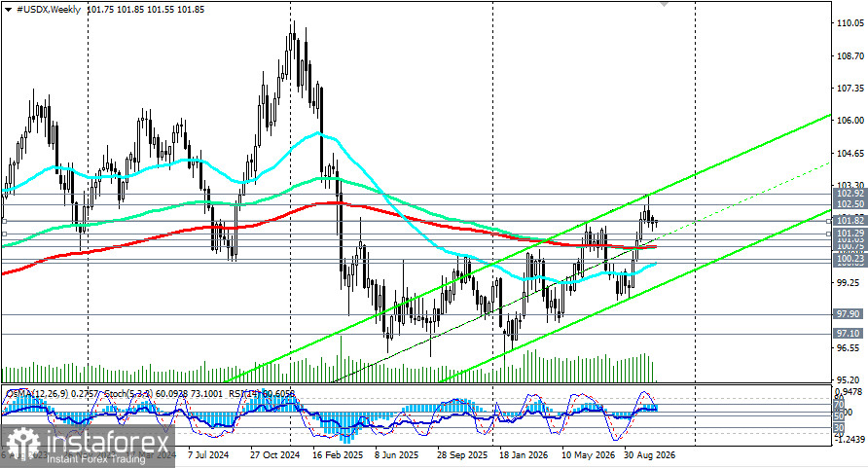Click the 101.29 horizontal level tag
This screenshot has width=868, height=468.
point(850,234)
